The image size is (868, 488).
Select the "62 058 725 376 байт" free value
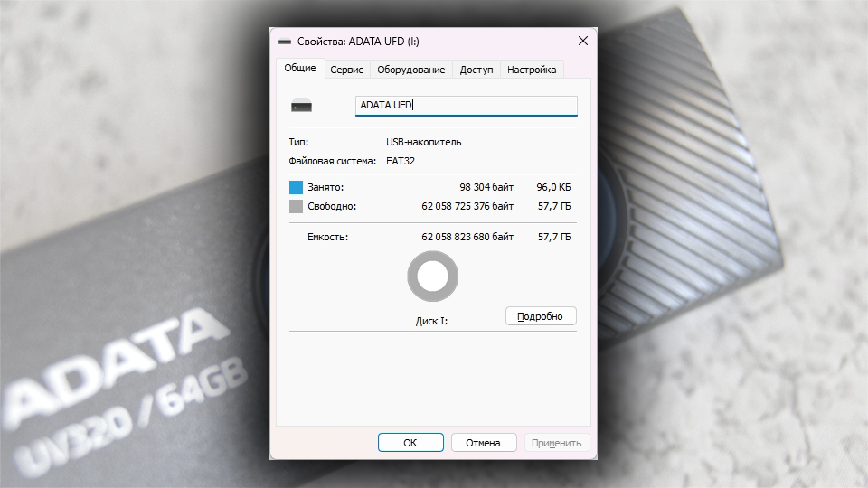[x=467, y=206]
